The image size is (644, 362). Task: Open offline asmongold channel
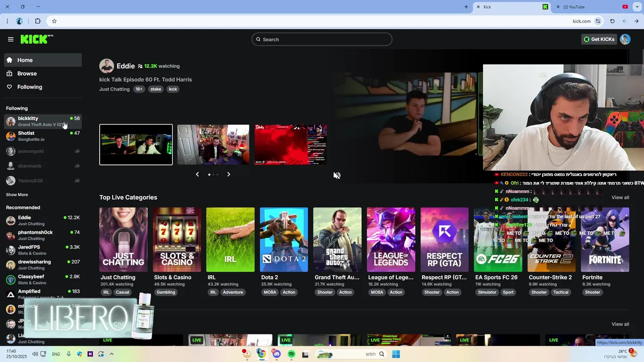tap(43, 151)
